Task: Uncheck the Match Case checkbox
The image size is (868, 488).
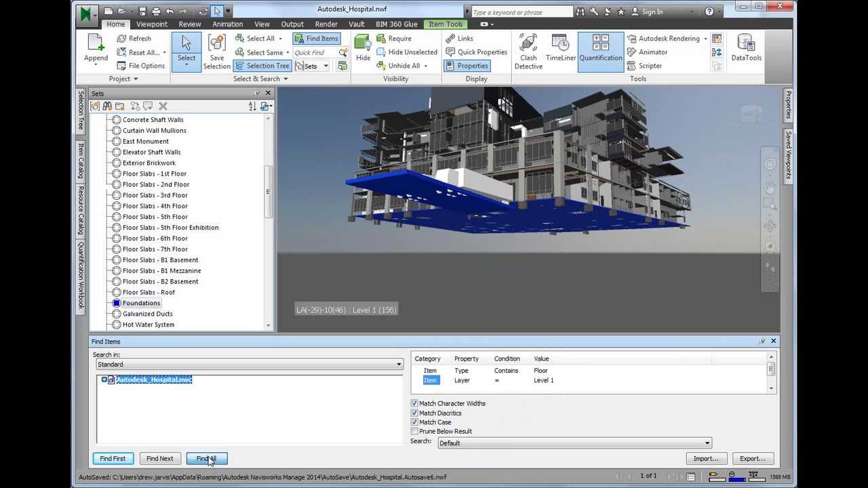Action: coord(414,422)
